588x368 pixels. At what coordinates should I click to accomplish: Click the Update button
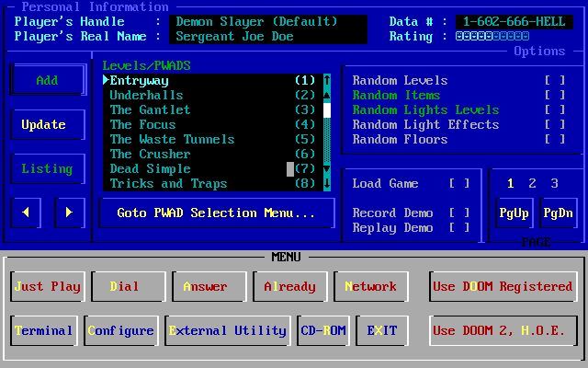48,124
